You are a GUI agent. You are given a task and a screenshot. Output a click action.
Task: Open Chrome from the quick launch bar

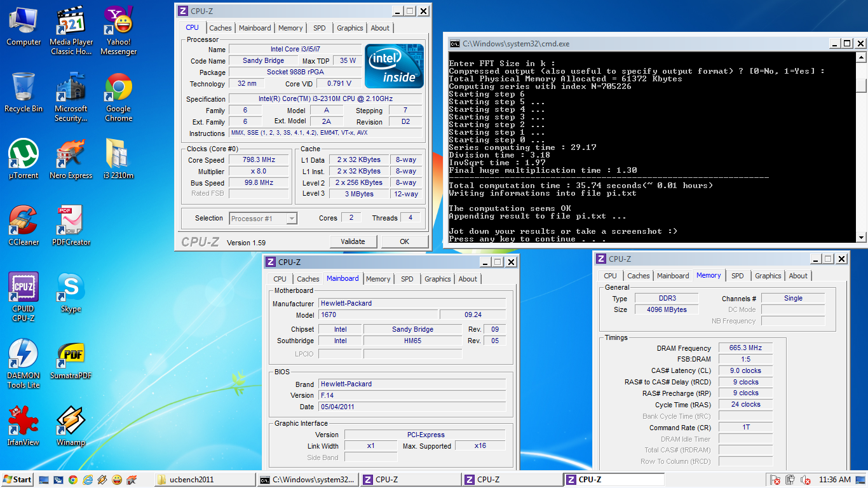[73, 480]
